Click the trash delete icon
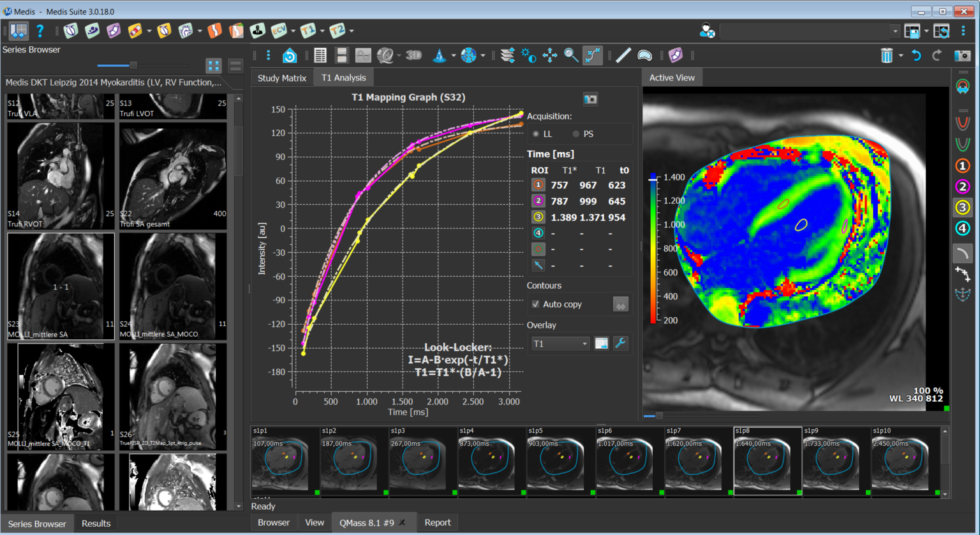The height and width of the screenshot is (535, 980). pyautogui.click(x=887, y=55)
